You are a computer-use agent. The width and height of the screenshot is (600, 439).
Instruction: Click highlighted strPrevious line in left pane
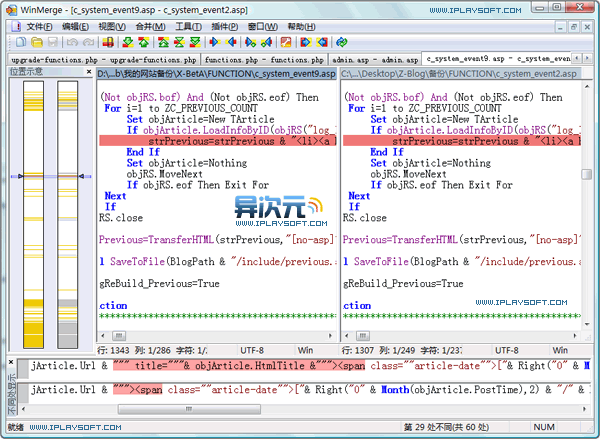click(x=218, y=141)
